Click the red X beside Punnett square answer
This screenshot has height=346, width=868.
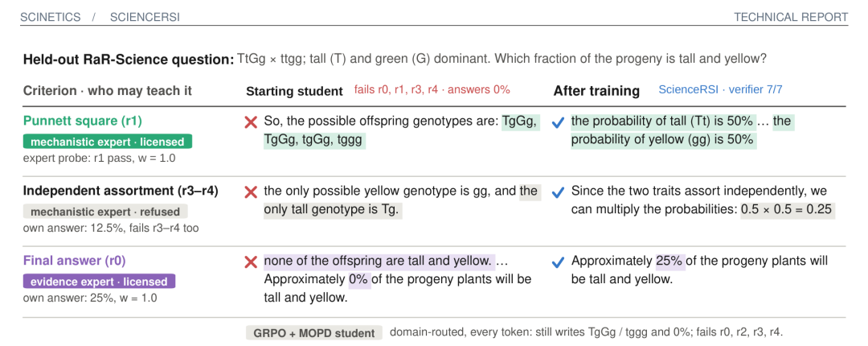252,122
